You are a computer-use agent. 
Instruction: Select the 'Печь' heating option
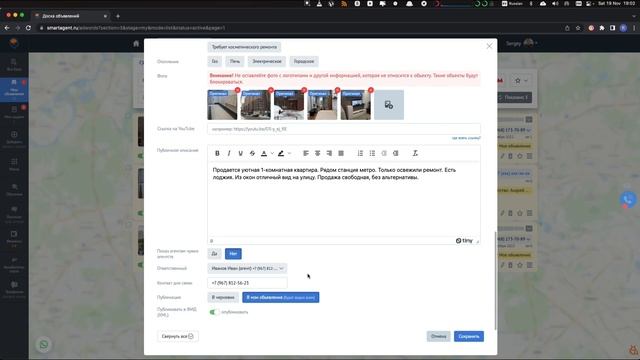click(235, 62)
